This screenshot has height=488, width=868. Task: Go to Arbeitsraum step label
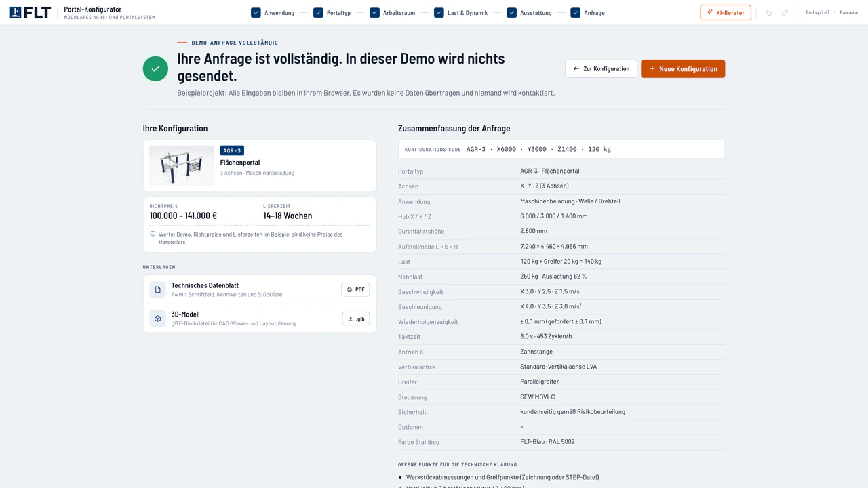click(399, 13)
